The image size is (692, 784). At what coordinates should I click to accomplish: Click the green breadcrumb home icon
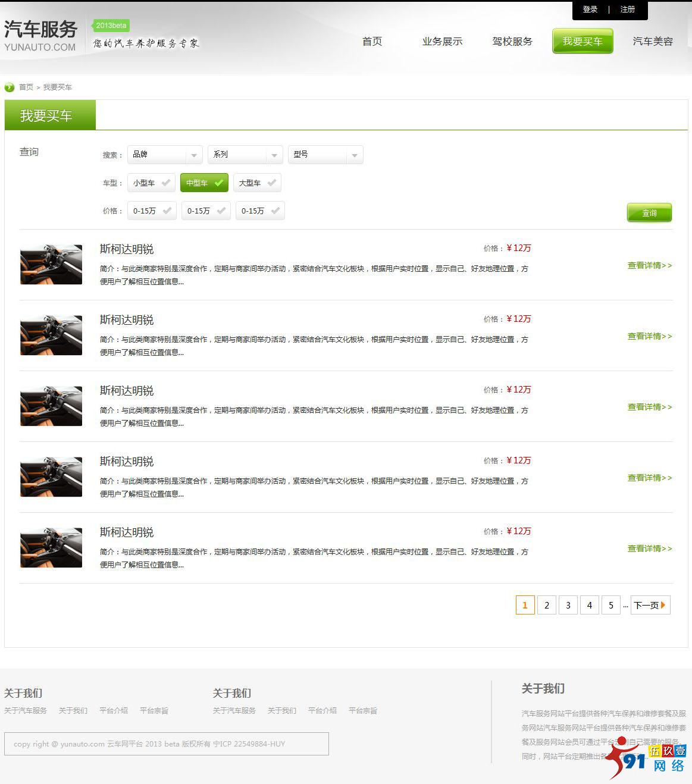coord(10,87)
